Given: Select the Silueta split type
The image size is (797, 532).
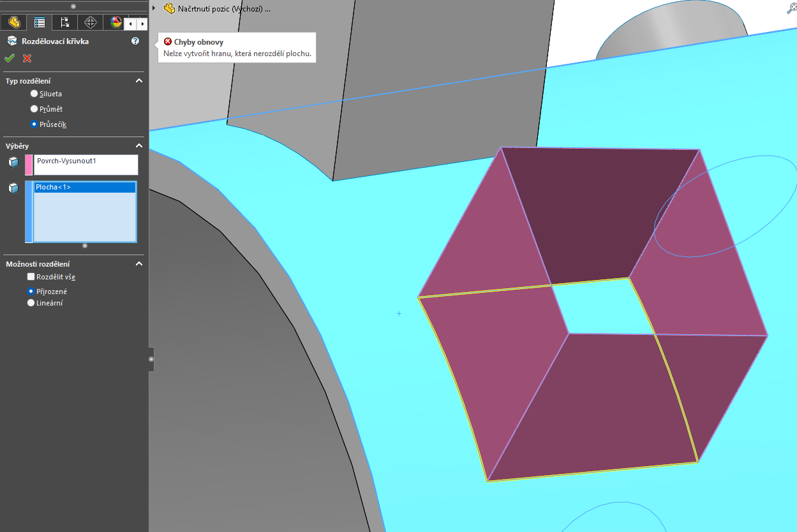Looking at the screenshot, I should pyautogui.click(x=34, y=94).
